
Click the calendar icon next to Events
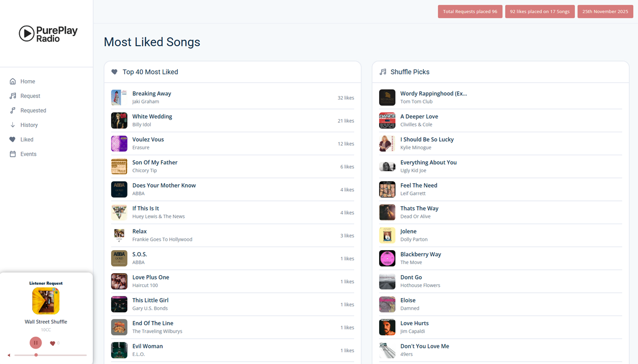click(13, 154)
